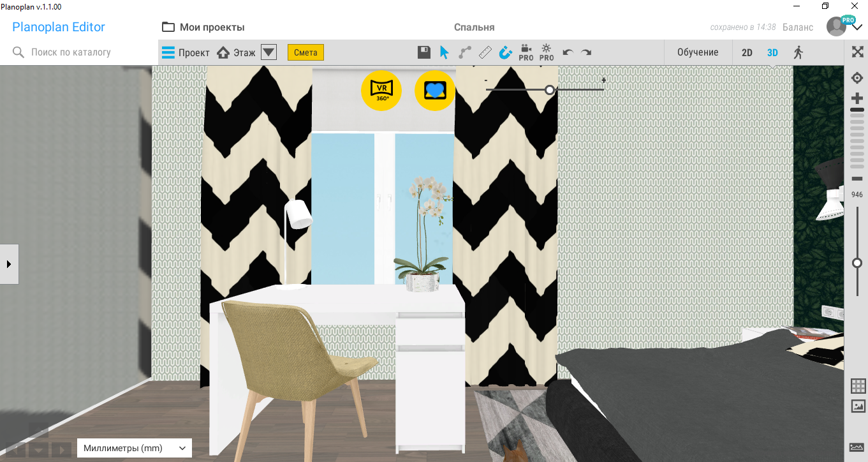Open the Обучение tutorial section
Screen dimensions: 868x462
[x=698, y=52]
